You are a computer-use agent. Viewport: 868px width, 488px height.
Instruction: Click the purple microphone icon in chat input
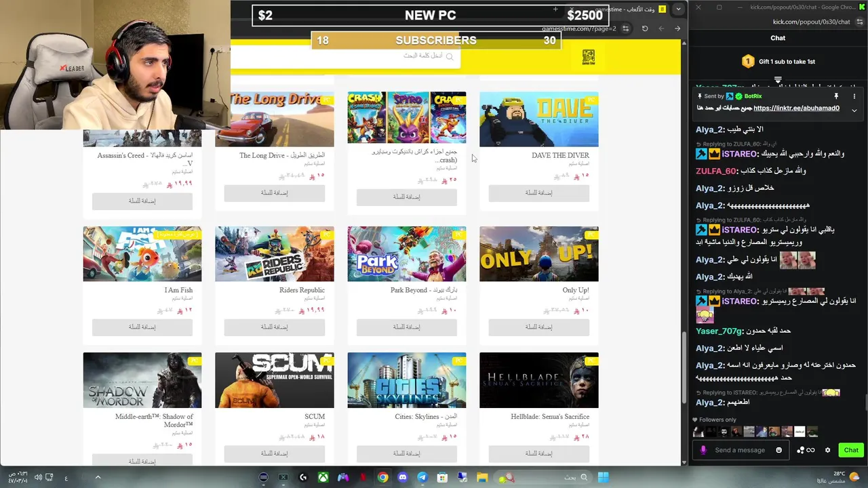[x=703, y=450]
